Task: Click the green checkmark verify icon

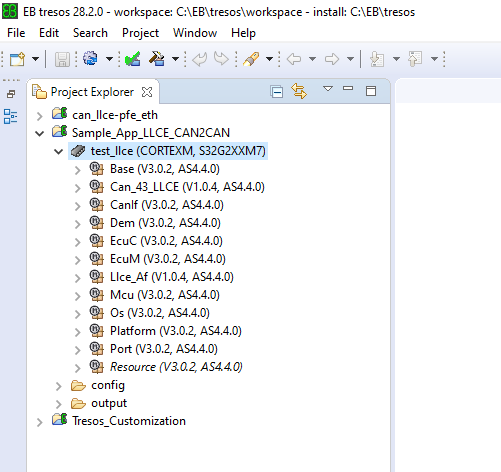Action: (x=133, y=59)
